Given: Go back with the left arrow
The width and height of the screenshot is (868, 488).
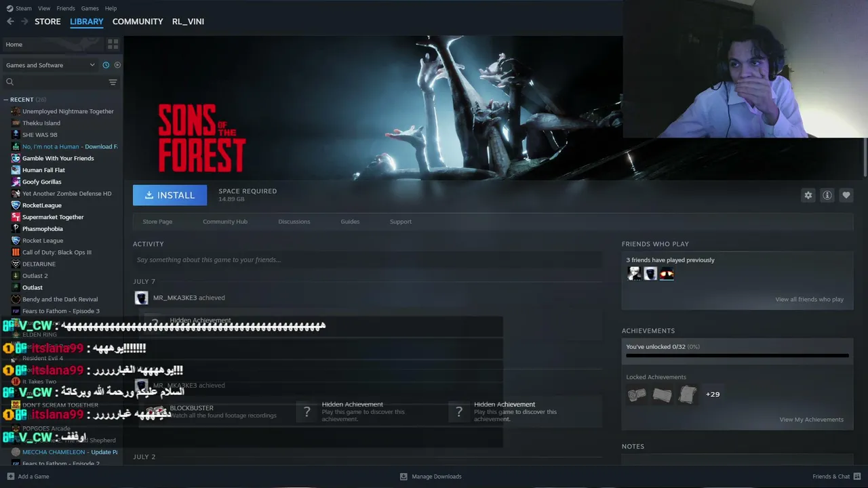Looking at the screenshot, I should (x=10, y=22).
